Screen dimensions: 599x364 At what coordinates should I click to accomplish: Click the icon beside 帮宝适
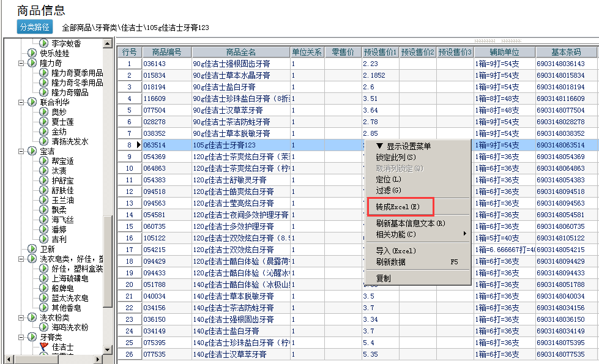coord(44,161)
